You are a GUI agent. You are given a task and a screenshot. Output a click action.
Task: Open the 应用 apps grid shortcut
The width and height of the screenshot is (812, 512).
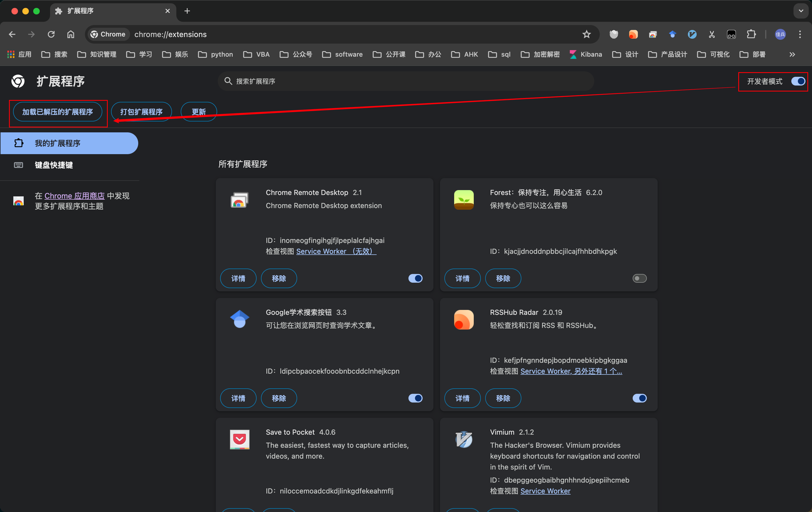19,54
